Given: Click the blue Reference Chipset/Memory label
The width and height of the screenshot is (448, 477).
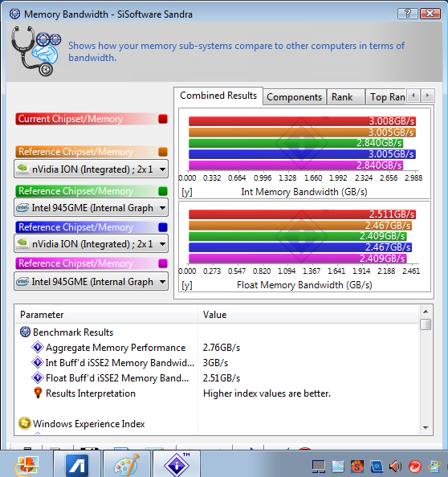Looking at the screenshot, I should point(75,227).
